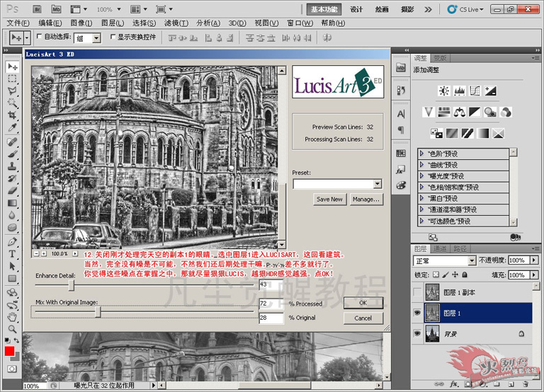
Task: Click the Manage... presets button
Action: (x=366, y=200)
